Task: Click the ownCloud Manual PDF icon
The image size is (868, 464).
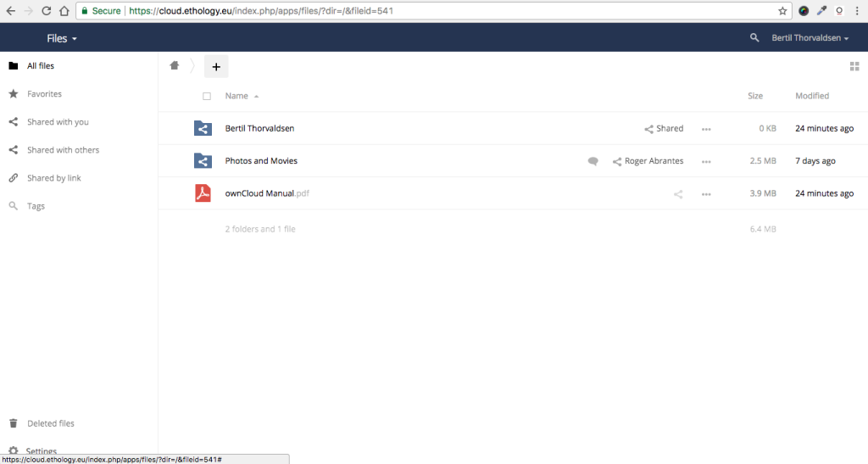Action: click(203, 193)
